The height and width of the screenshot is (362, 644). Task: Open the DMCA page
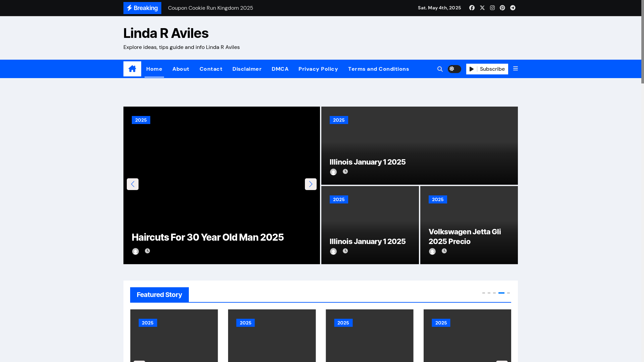point(280,69)
